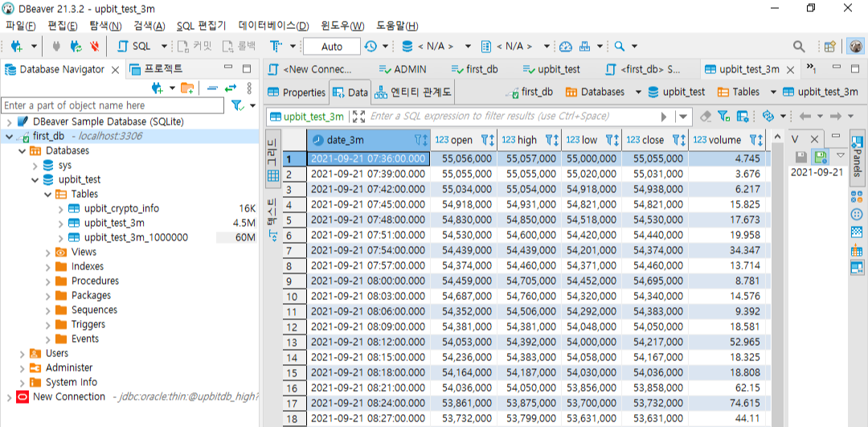Select the Administer item in tree

click(x=68, y=367)
